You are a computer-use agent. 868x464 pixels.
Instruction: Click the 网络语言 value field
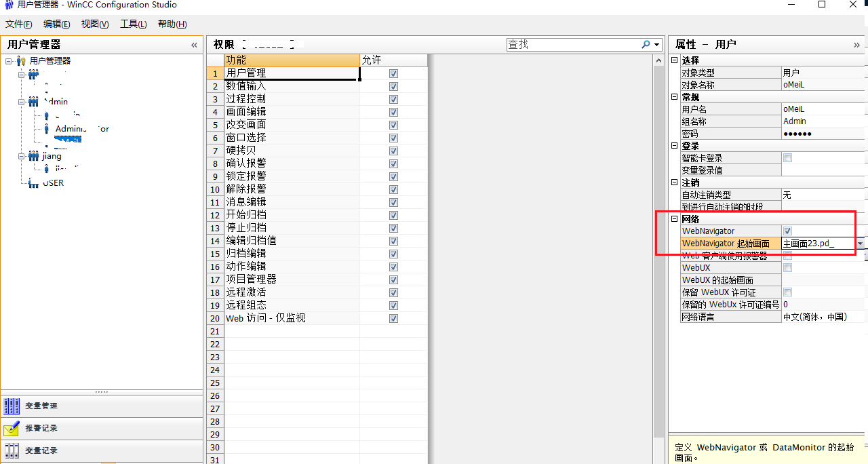(x=824, y=317)
